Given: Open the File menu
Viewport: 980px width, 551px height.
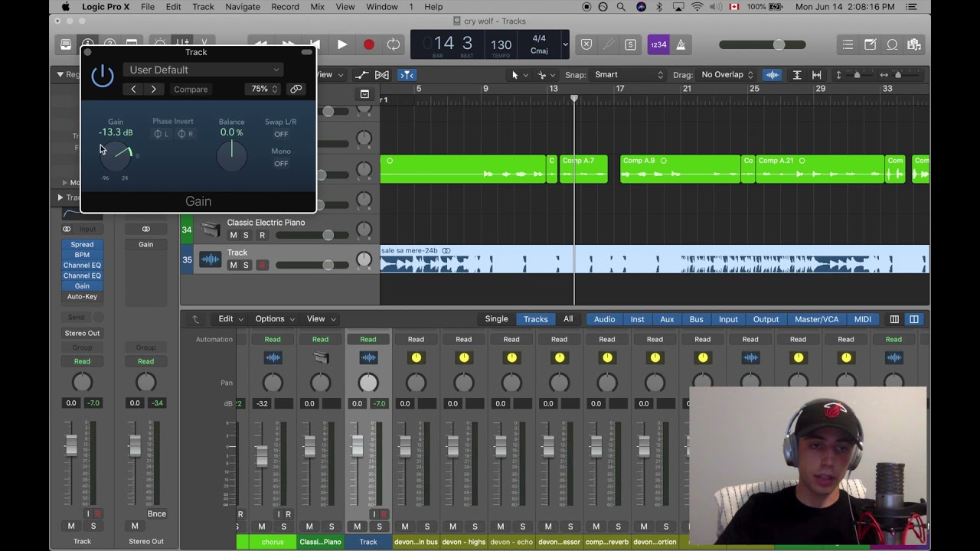Looking at the screenshot, I should pyautogui.click(x=148, y=7).
